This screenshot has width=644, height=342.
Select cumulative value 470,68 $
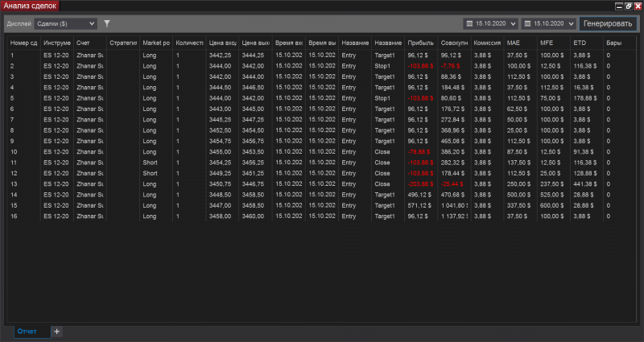[452, 195]
